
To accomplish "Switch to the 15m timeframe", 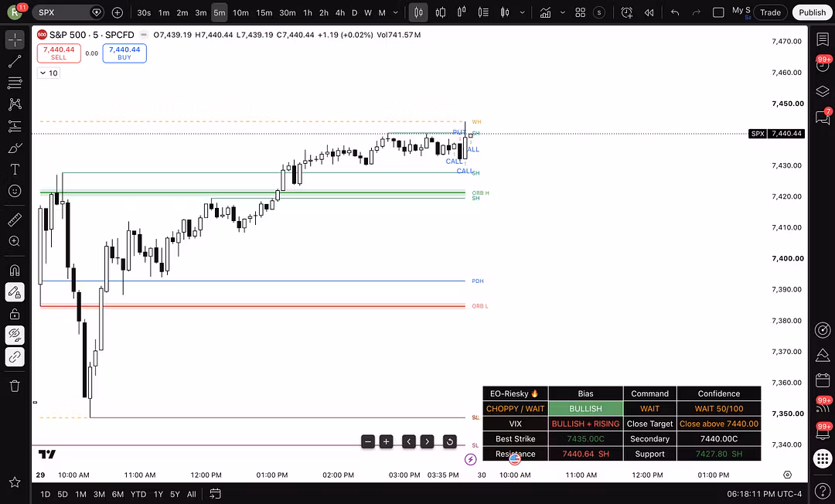I will pos(264,12).
